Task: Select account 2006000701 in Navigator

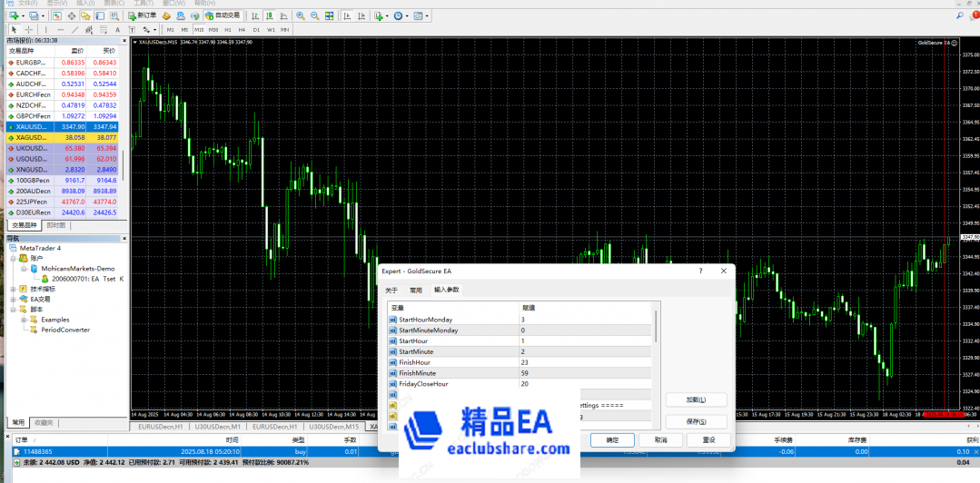Action: click(87, 279)
